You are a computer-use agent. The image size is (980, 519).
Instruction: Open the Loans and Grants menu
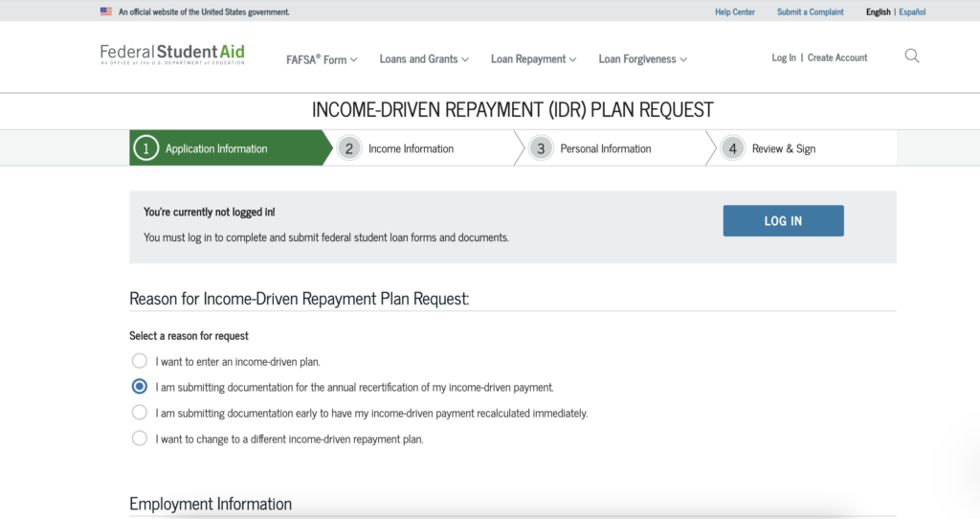point(424,59)
